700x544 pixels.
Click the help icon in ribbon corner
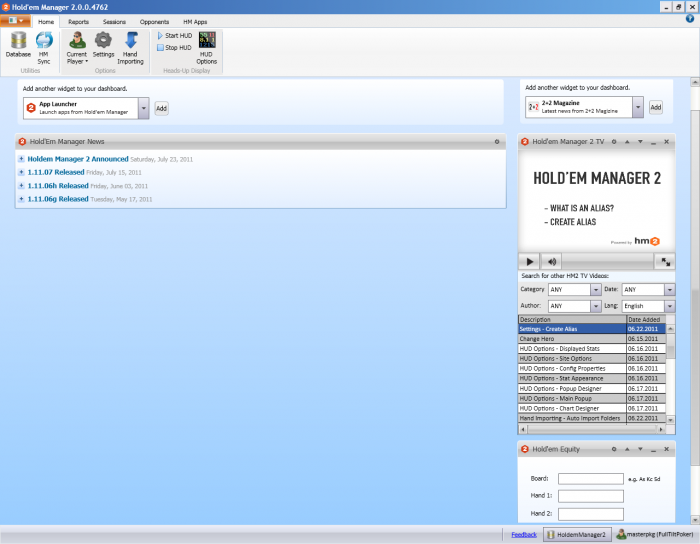pos(690,19)
